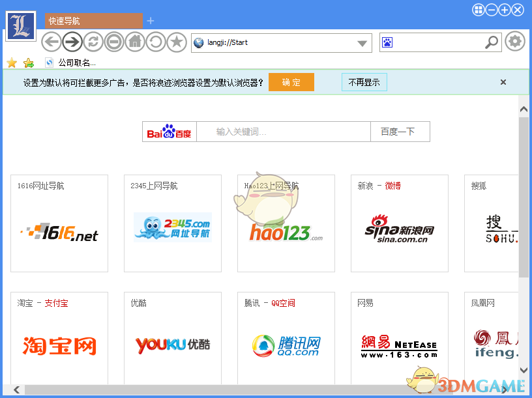
Task: Click 确定 to set as default browser
Action: coord(291,82)
